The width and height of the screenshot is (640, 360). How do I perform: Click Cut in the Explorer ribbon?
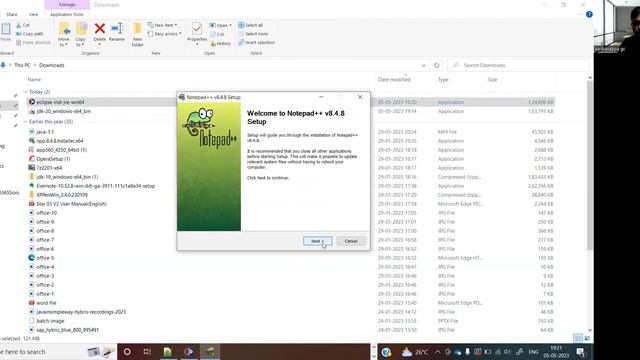point(23,25)
